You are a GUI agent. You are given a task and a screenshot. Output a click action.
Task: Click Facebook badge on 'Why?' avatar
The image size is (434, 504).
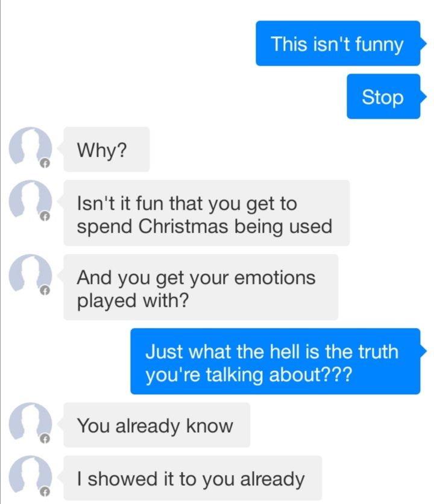point(45,163)
